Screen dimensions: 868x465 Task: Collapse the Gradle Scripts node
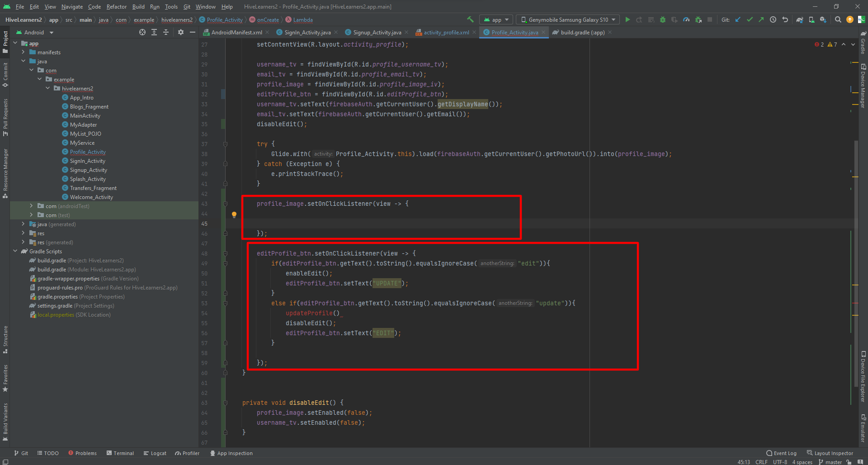pos(15,251)
